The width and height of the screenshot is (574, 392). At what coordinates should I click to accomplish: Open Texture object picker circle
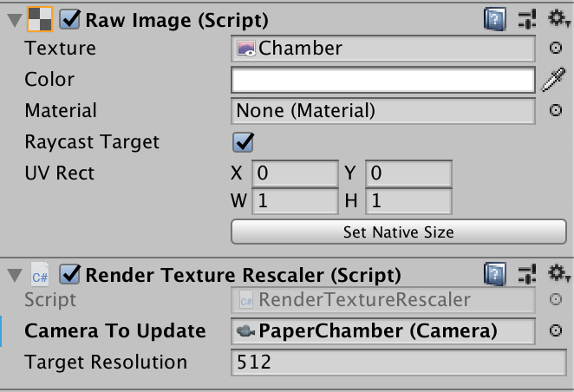point(556,49)
